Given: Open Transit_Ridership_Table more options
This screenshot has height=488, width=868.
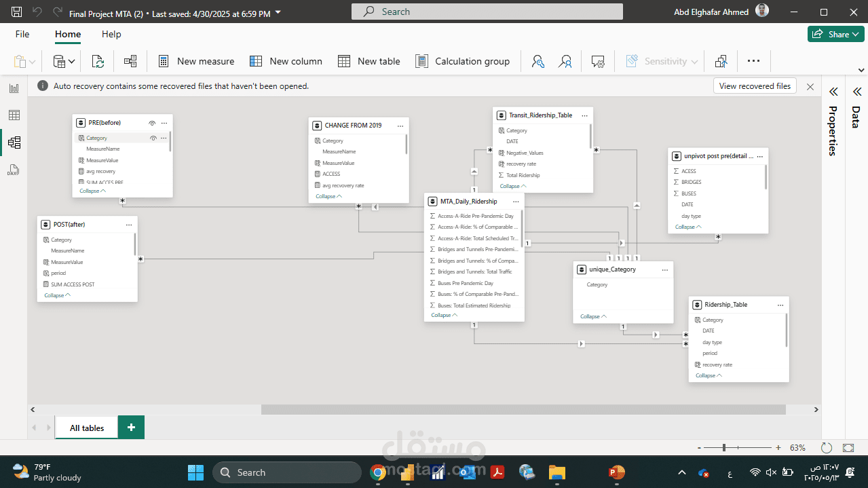Looking at the screenshot, I should pyautogui.click(x=584, y=115).
